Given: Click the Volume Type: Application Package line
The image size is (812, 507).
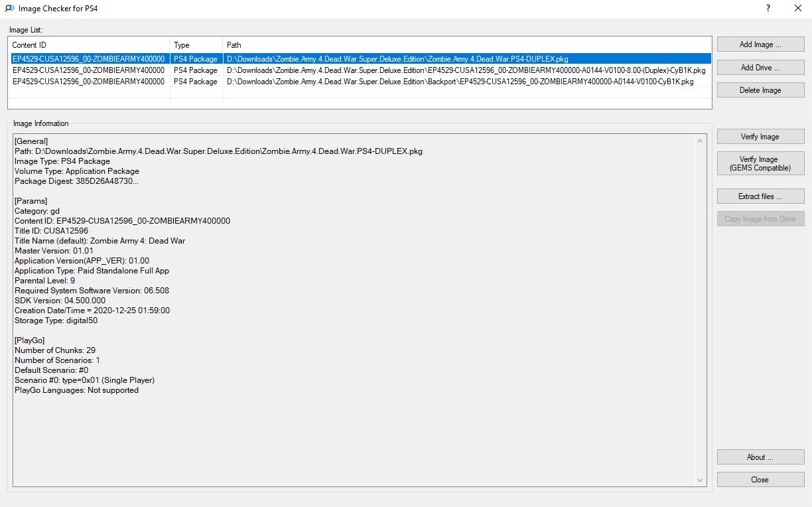Looking at the screenshot, I should pyautogui.click(x=77, y=171).
